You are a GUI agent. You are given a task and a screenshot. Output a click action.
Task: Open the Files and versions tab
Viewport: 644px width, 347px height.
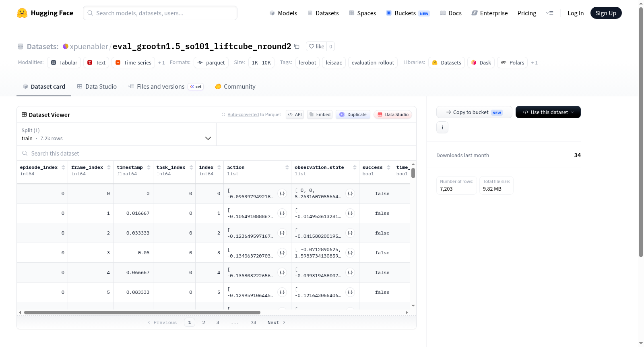[166, 87]
